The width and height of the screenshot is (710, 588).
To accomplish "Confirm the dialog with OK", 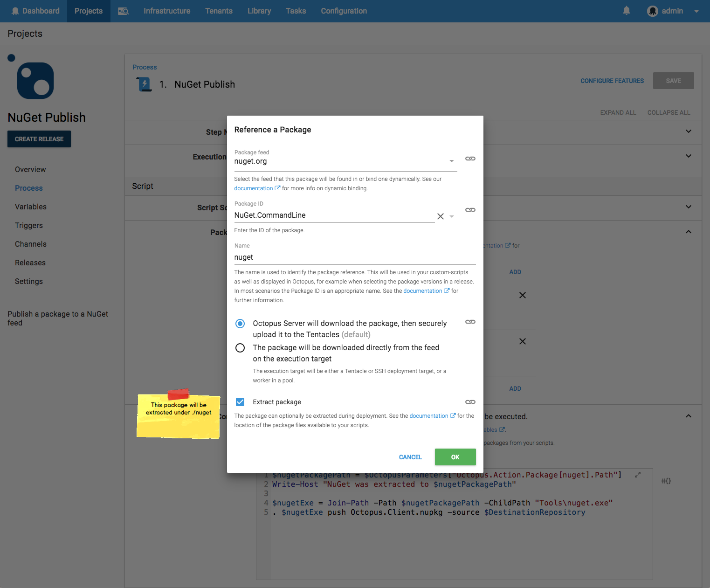I will 455,457.
